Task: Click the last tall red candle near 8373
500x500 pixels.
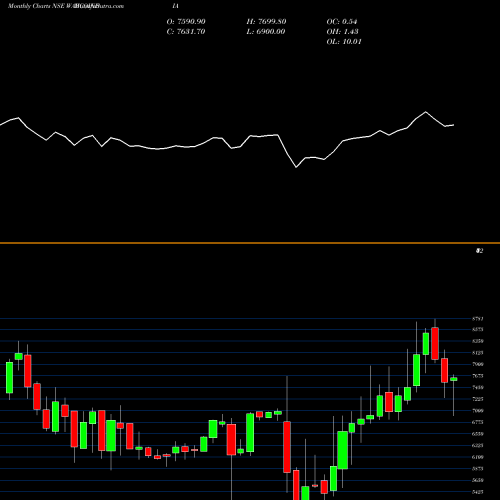Action: point(435,344)
